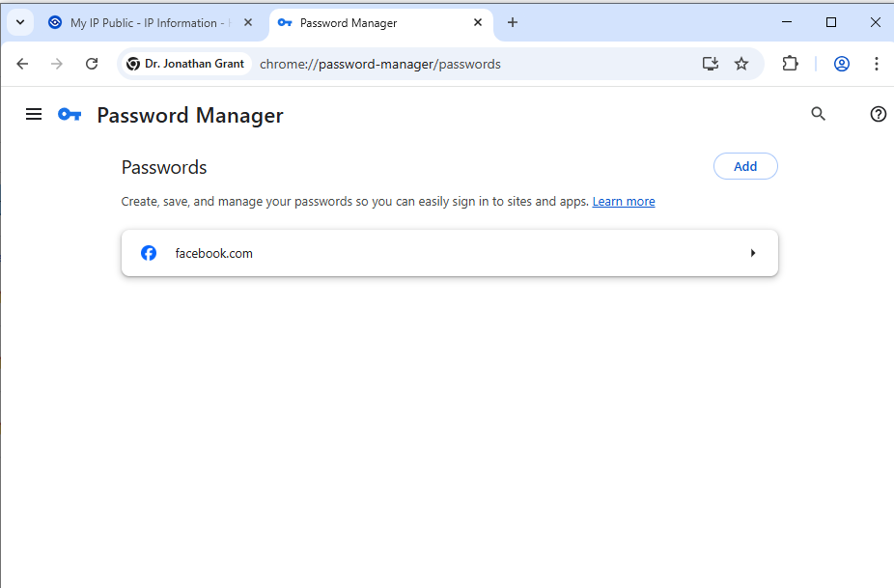Open Chrome's three-dot menu
This screenshot has height=588, width=894.
coord(877,64)
